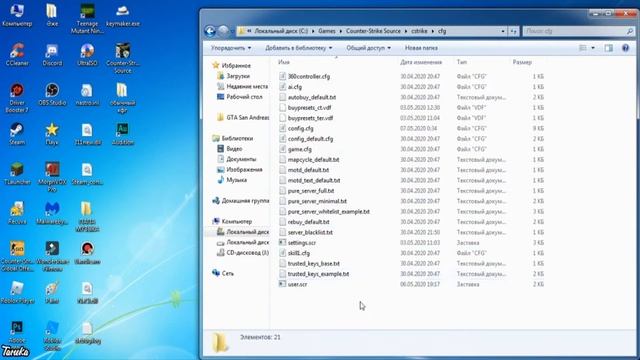Open Malwarebytes desktop shortcut
Viewport: 640px width, 360px height.
point(52,213)
